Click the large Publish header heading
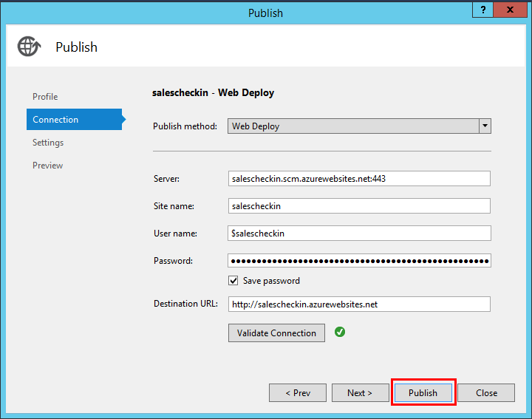 click(x=76, y=47)
